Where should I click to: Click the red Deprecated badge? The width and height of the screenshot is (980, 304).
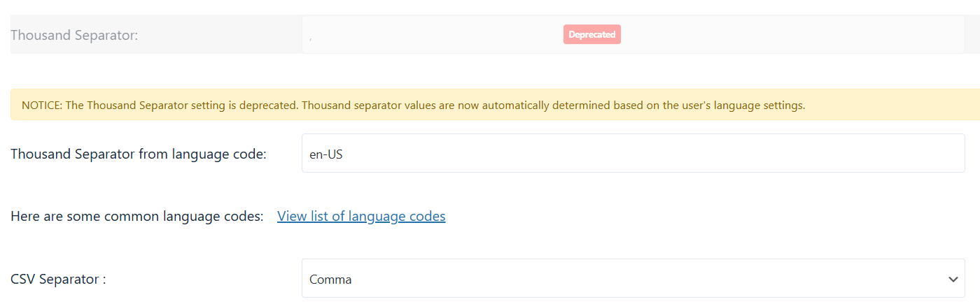pos(591,34)
